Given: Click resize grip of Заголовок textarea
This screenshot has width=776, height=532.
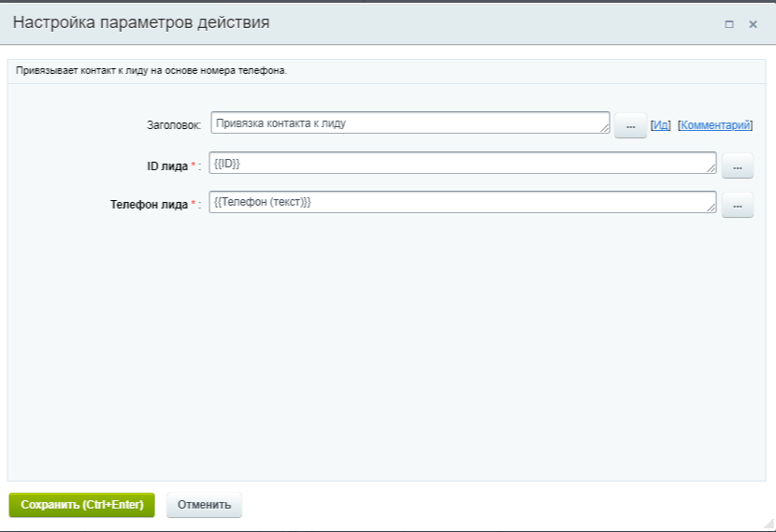Looking at the screenshot, I should [x=605, y=129].
